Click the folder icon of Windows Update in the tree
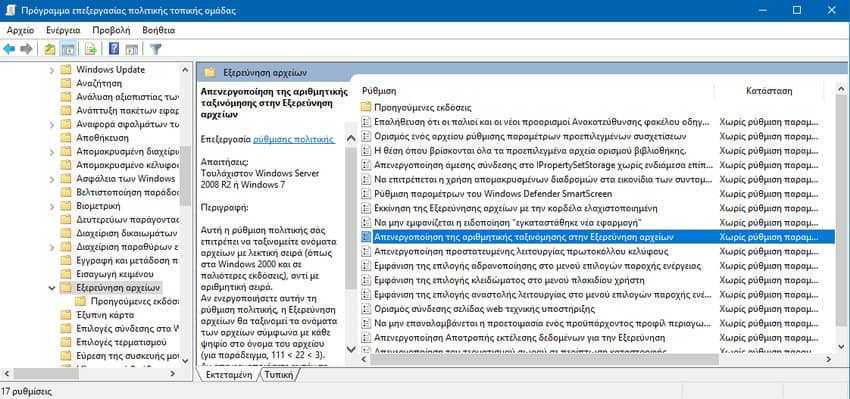The image size is (850, 399). pos(66,69)
